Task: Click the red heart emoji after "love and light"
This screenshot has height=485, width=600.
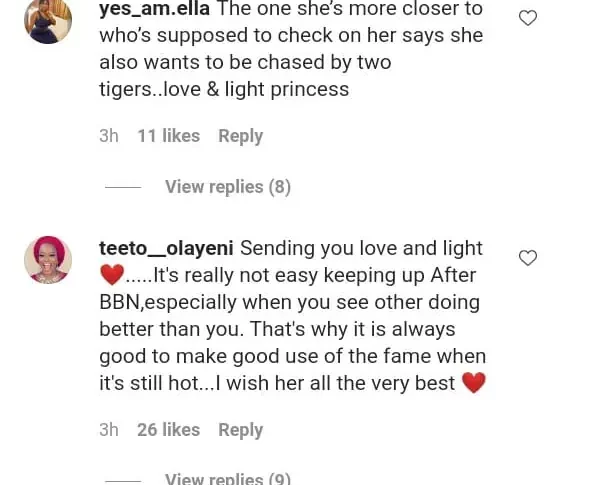Action: coord(112,275)
